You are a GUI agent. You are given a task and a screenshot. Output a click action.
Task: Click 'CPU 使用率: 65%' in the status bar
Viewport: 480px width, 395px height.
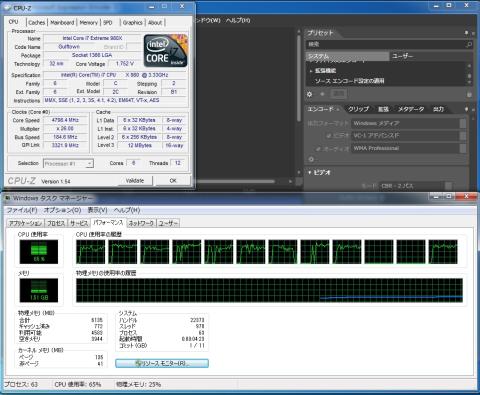click(x=78, y=384)
